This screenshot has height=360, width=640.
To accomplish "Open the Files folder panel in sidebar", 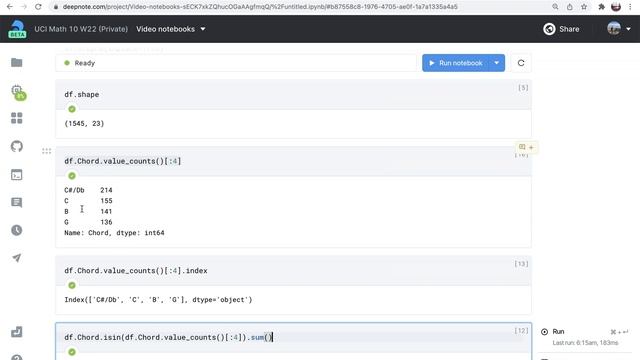I will [x=17, y=62].
